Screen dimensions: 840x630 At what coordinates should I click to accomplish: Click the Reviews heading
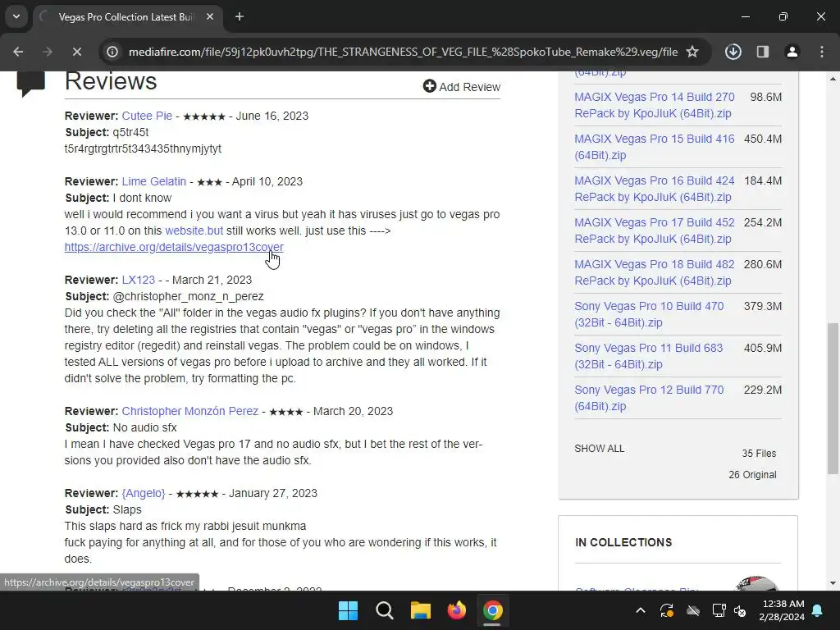(x=111, y=81)
